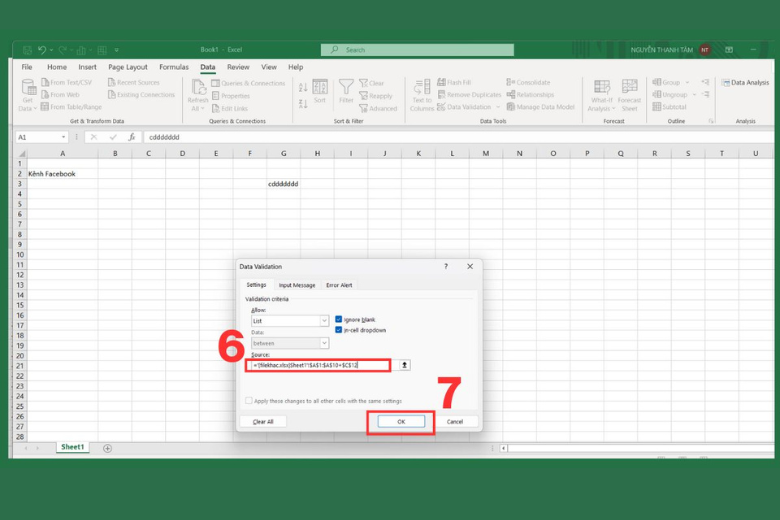The image size is (780, 520).
Task: Click the Forecast Sheet icon
Action: [629, 90]
